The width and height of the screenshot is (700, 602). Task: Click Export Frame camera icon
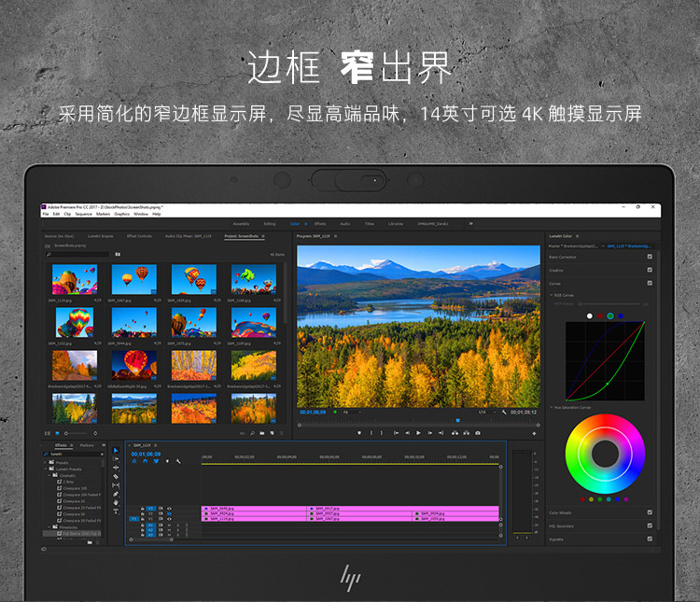tap(478, 433)
